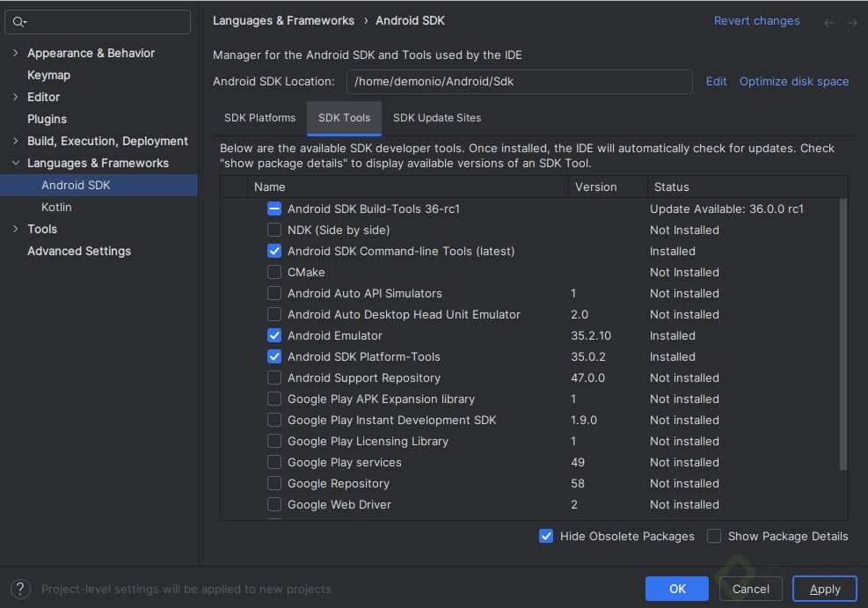Viewport: 868px width, 608px height.
Task: Open the SDK Update Sites tab
Action: coord(437,118)
